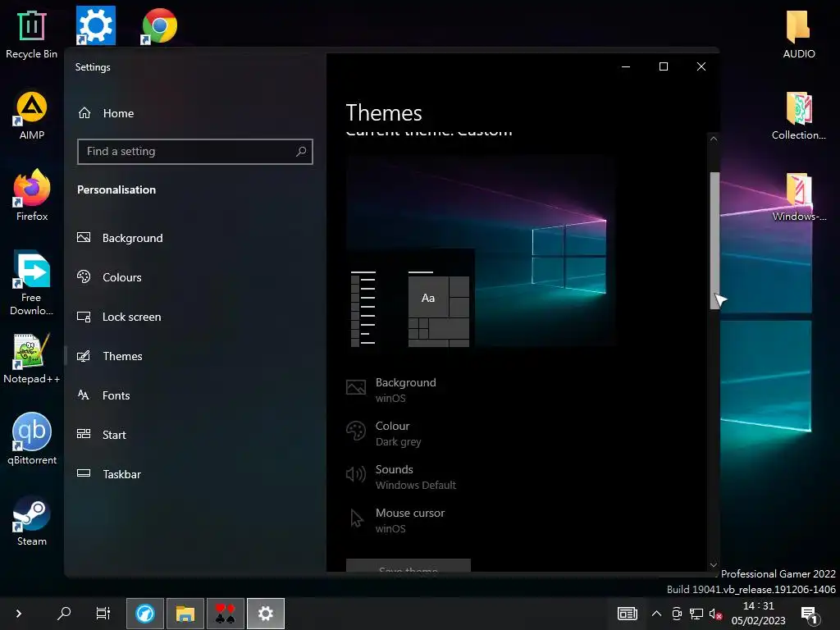The height and width of the screenshot is (630, 840).
Task: Open the Settings gear desktop shortcut
Action: (x=96, y=25)
